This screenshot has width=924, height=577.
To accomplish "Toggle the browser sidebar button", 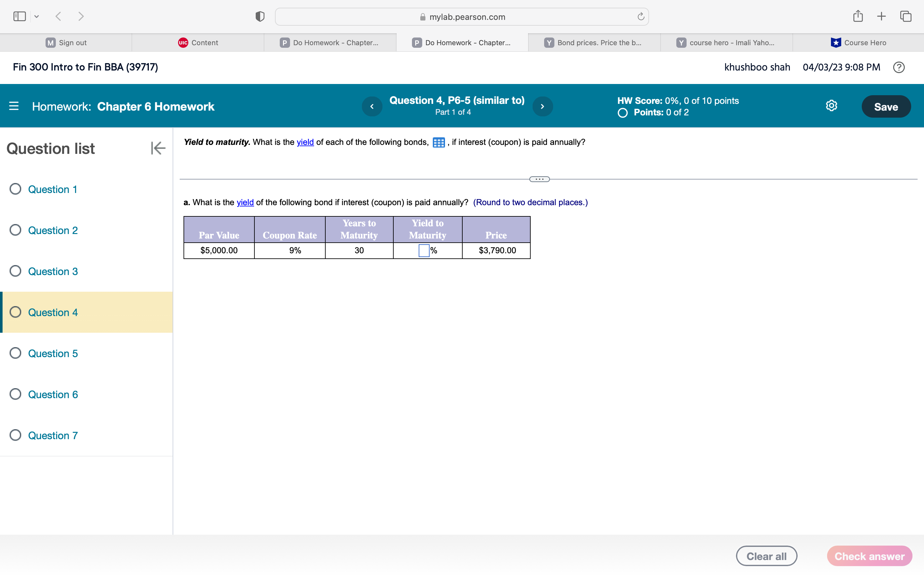I will pos(20,16).
